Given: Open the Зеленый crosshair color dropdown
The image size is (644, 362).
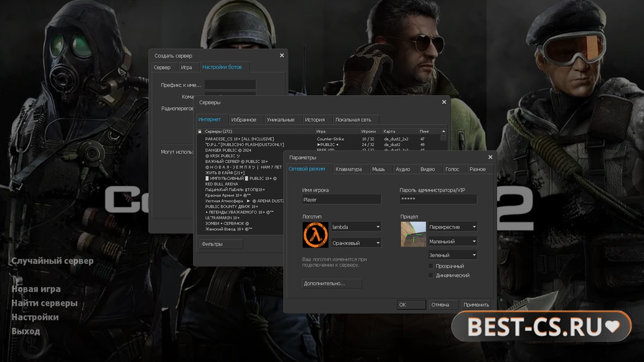Looking at the screenshot, I should [452, 255].
